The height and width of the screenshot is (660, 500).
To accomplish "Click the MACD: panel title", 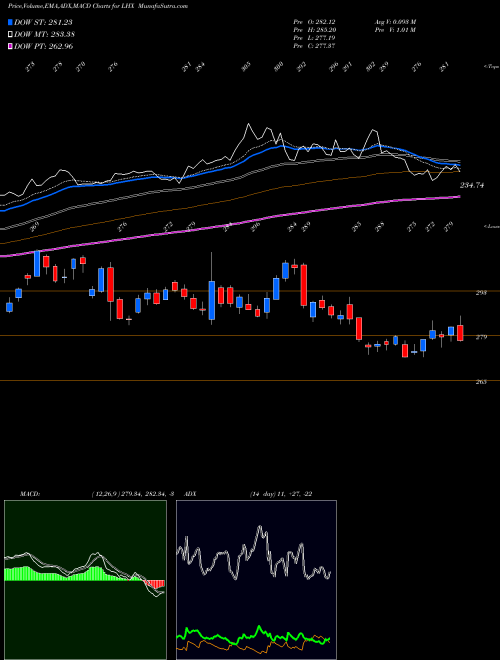I will (x=30, y=494).
